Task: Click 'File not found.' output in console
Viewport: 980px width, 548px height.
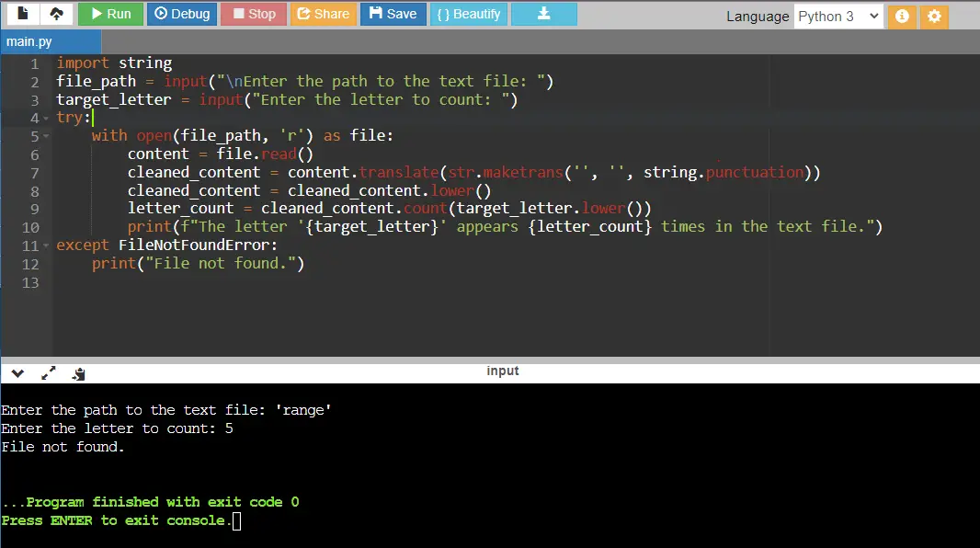Action: [x=63, y=447]
